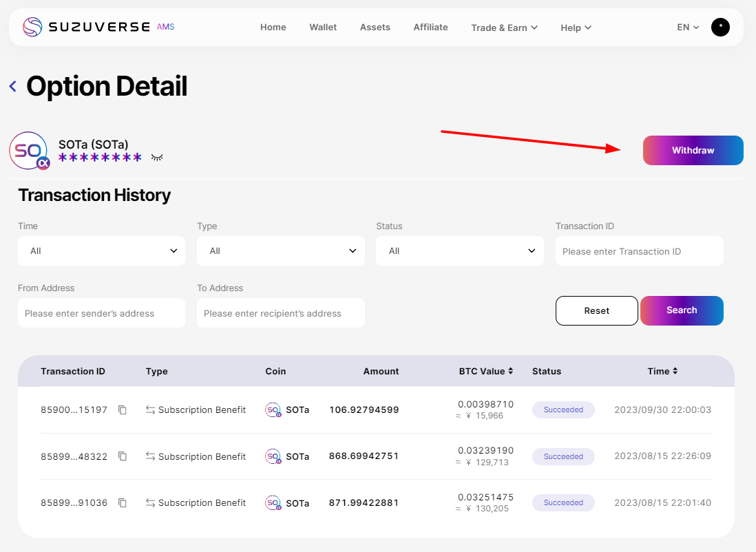
Task: Expand the Trade & Earn menu
Action: tap(504, 28)
